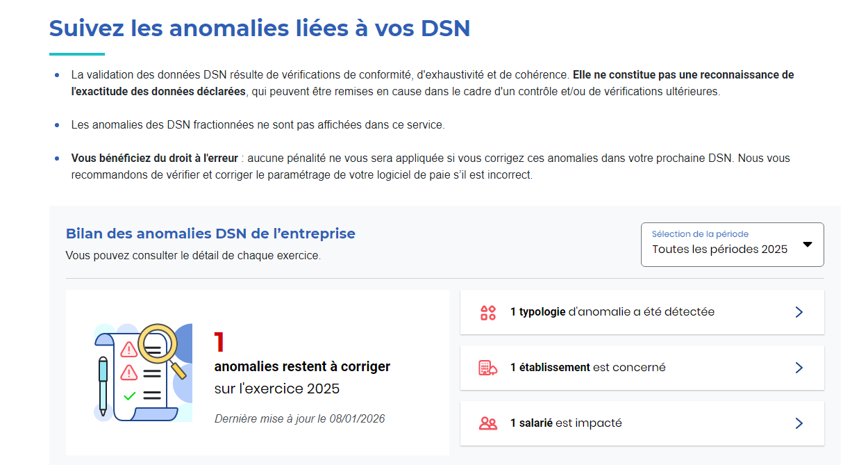
Task: Expand the '1 typologie d'anomalie' row chevron
Action: [x=799, y=311]
